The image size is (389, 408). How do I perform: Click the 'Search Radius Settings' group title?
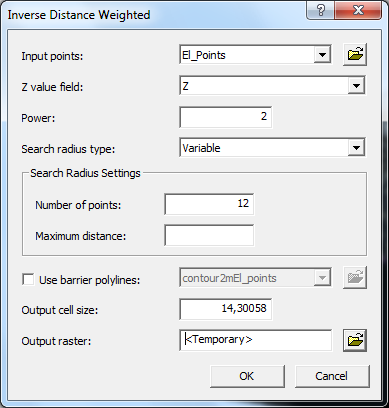[85, 173]
